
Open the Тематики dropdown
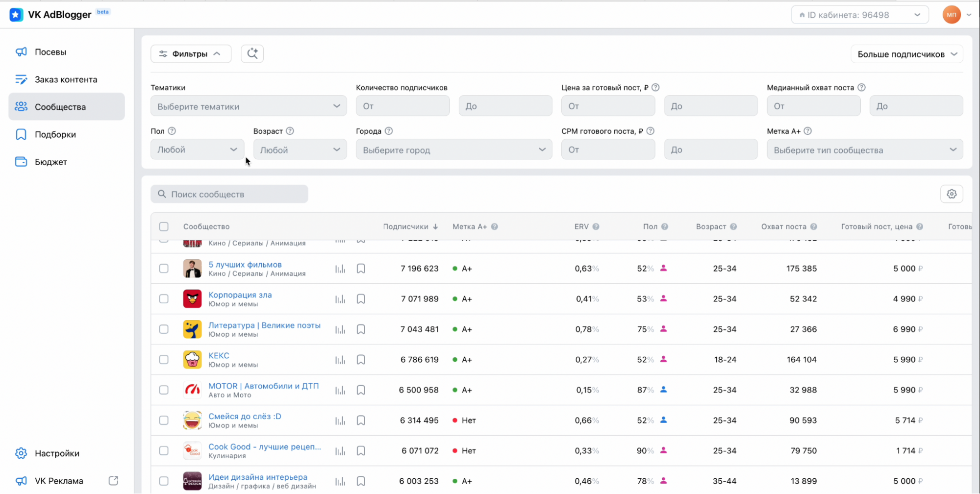pyautogui.click(x=249, y=106)
